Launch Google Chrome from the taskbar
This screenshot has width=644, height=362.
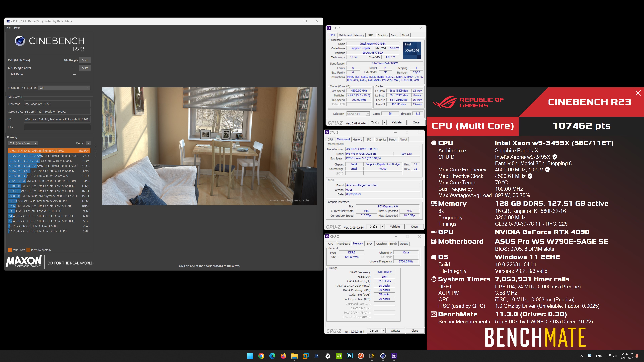pos(261,356)
